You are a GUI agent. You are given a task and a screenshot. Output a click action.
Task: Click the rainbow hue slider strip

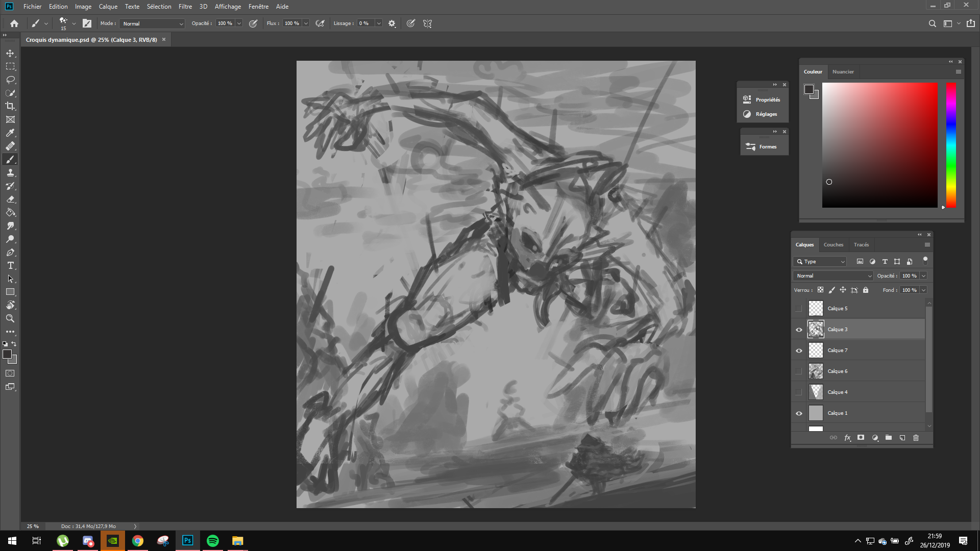click(x=951, y=145)
